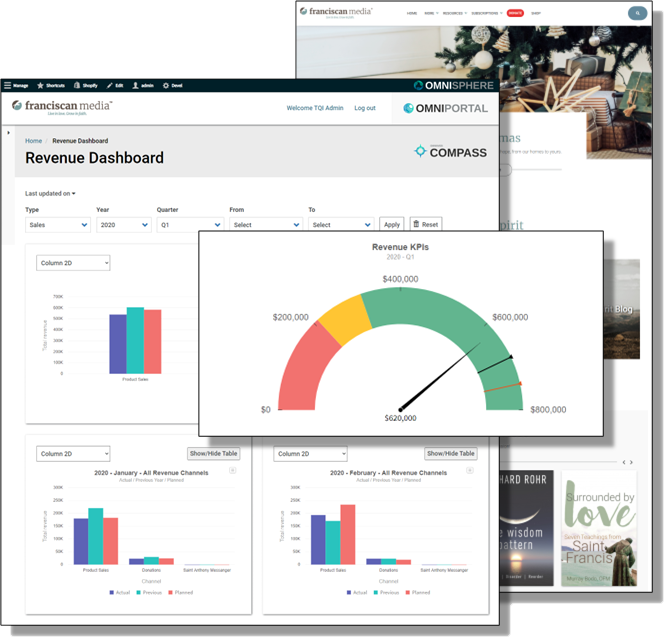Change chart type in top Column 2D dropdown
The width and height of the screenshot is (664, 637).
point(73,263)
